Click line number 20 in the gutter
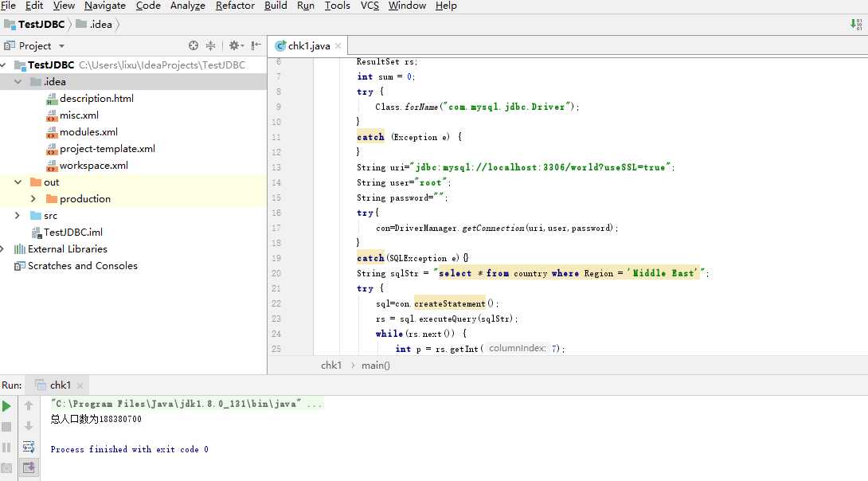 [x=276, y=273]
